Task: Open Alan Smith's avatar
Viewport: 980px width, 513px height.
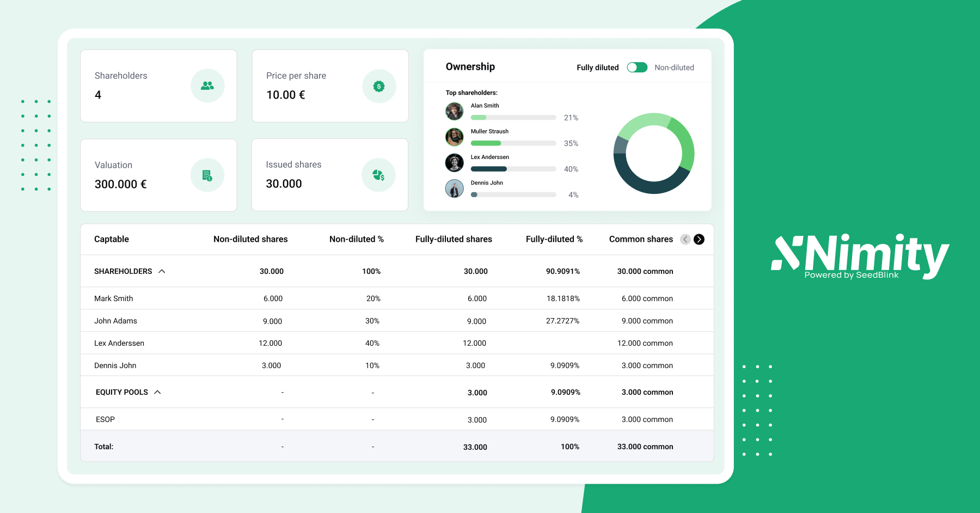Action: [x=454, y=112]
